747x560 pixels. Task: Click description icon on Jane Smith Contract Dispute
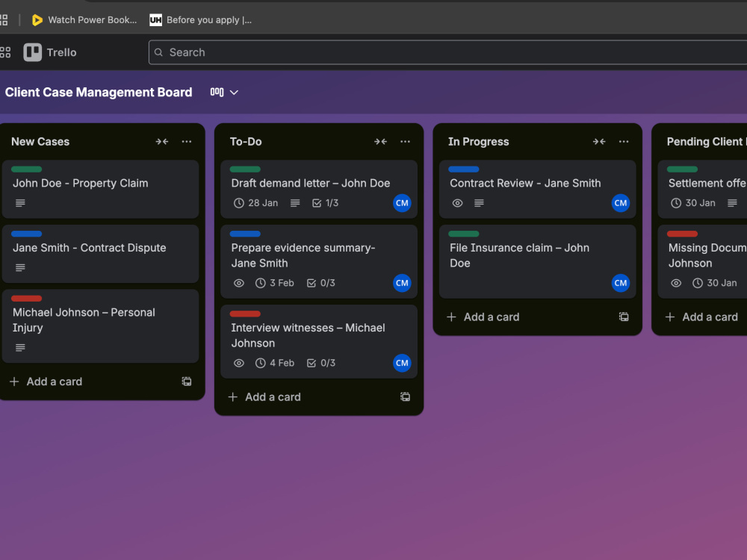coord(20,267)
